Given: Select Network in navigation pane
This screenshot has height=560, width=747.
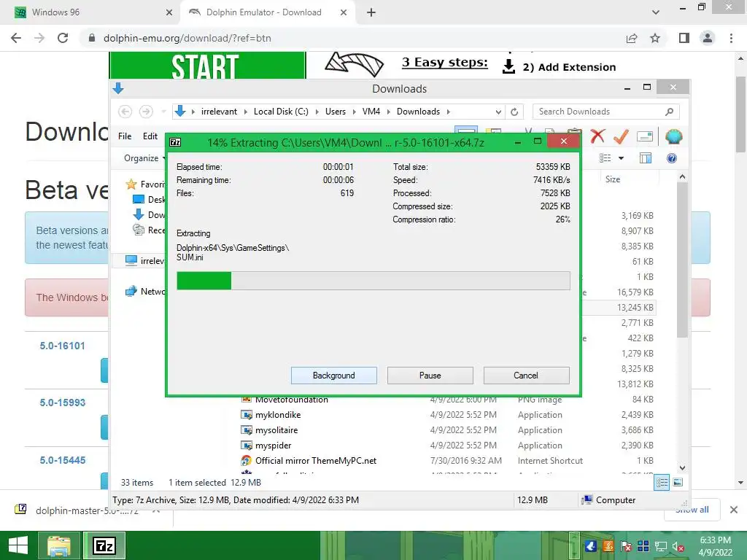Looking at the screenshot, I should tap(145, 291).
